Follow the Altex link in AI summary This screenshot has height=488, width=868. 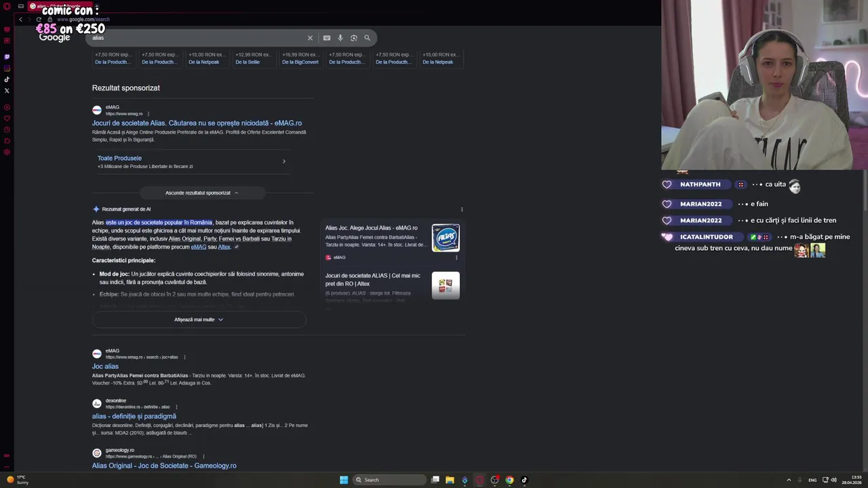point(224,247)
